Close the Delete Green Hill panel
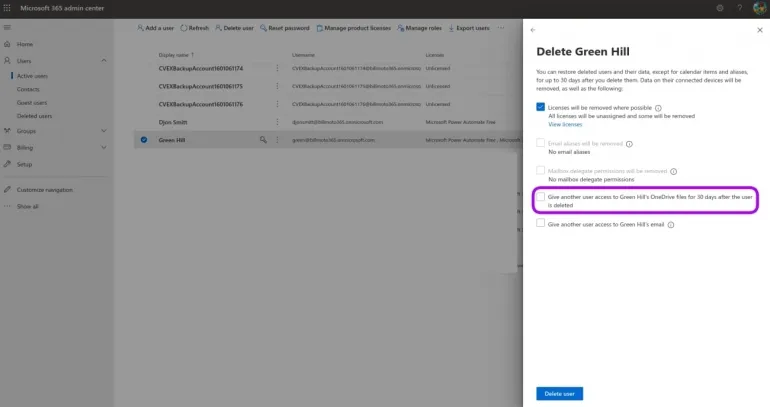 (760, 30)
